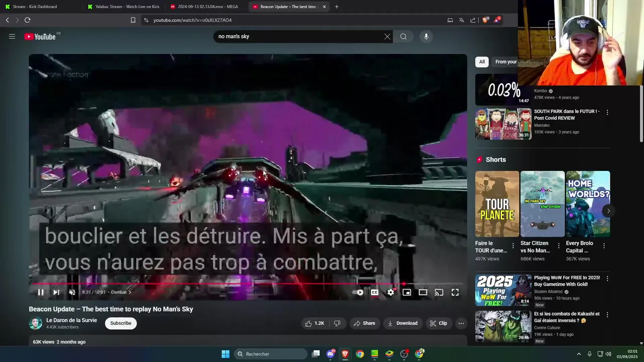Screen dimensions: 644x362
Task: Switch to miniplayer mode
Action: (x=407, y=292)
